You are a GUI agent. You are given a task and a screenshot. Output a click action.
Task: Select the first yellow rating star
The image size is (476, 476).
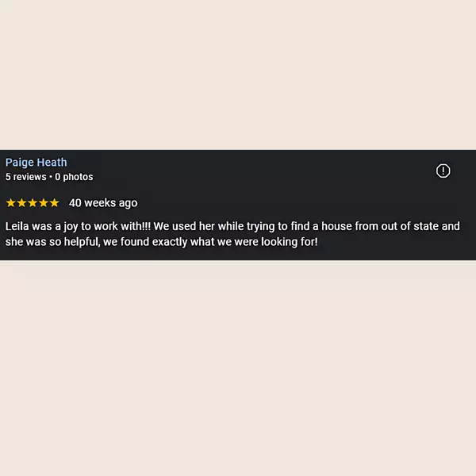(10, 202)
